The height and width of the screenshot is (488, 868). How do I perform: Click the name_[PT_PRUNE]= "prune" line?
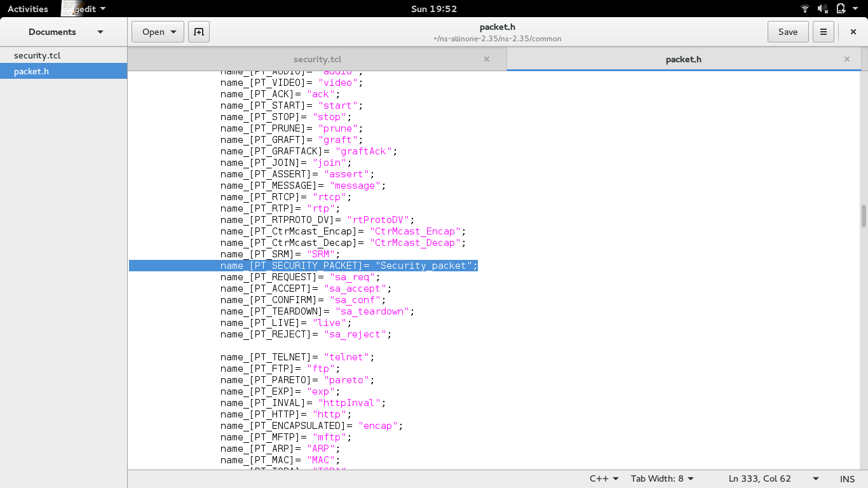point(292,128)
